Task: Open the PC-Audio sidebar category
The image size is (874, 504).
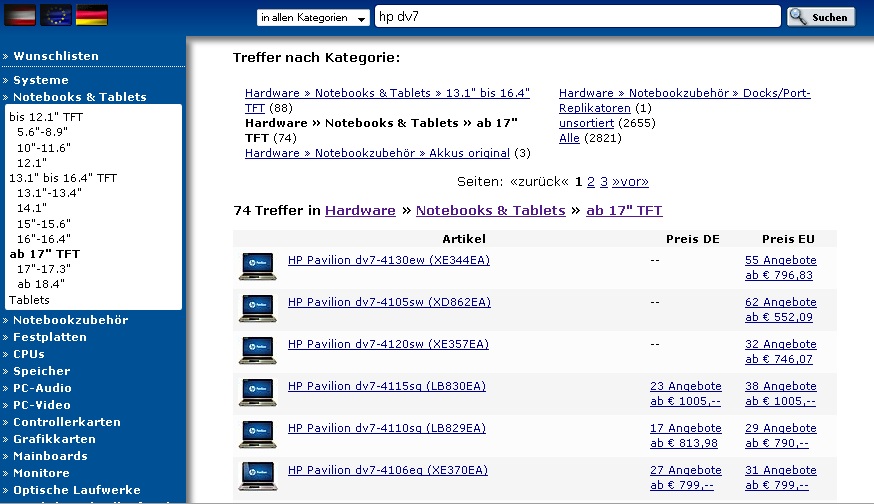Action: [x=42, y=387]
